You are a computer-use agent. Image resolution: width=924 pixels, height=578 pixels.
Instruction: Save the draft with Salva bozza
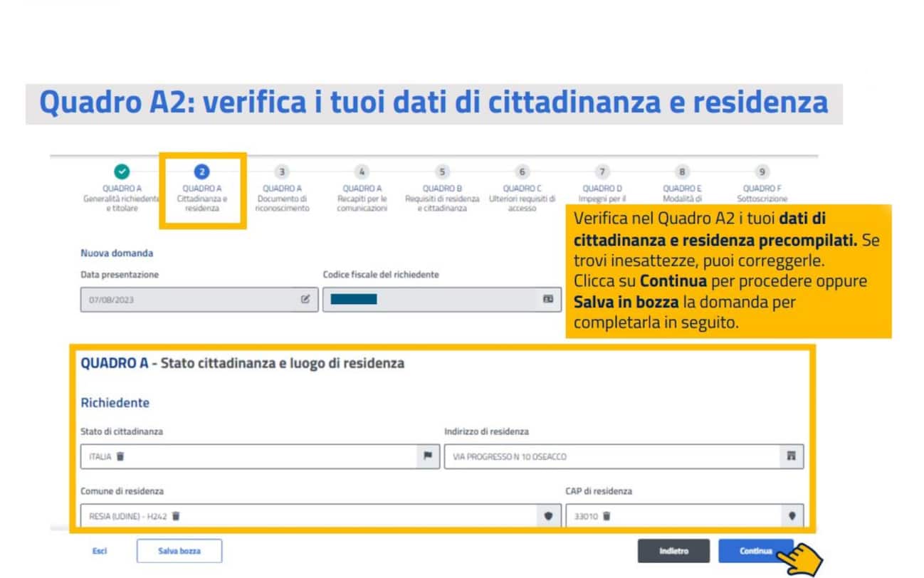tap(179, 550)
